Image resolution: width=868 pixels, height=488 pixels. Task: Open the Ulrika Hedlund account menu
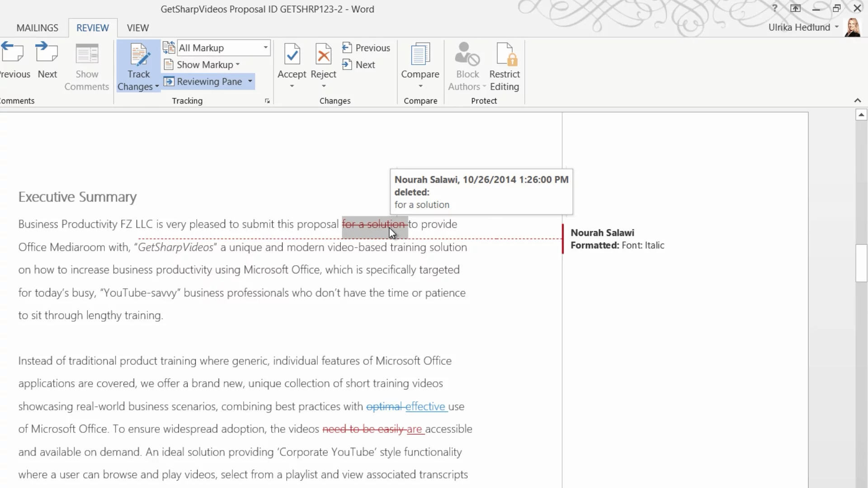click(803, 28)
